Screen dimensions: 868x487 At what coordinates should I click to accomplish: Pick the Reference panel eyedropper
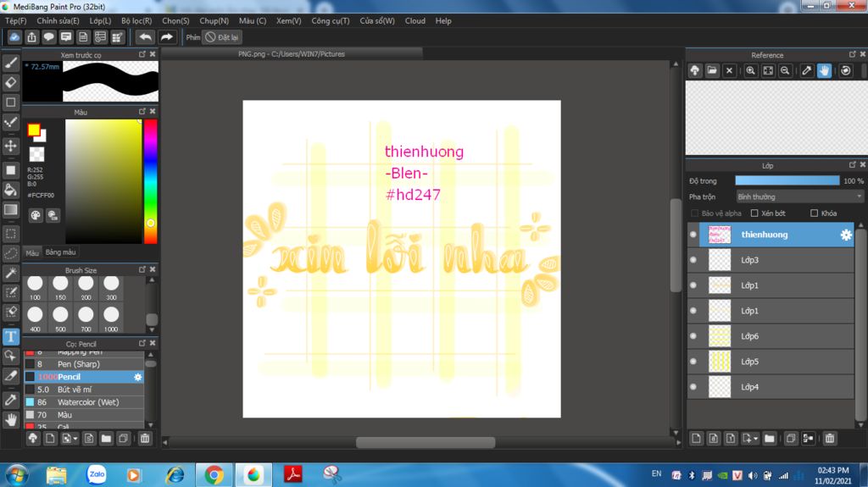tap(807, 70)
